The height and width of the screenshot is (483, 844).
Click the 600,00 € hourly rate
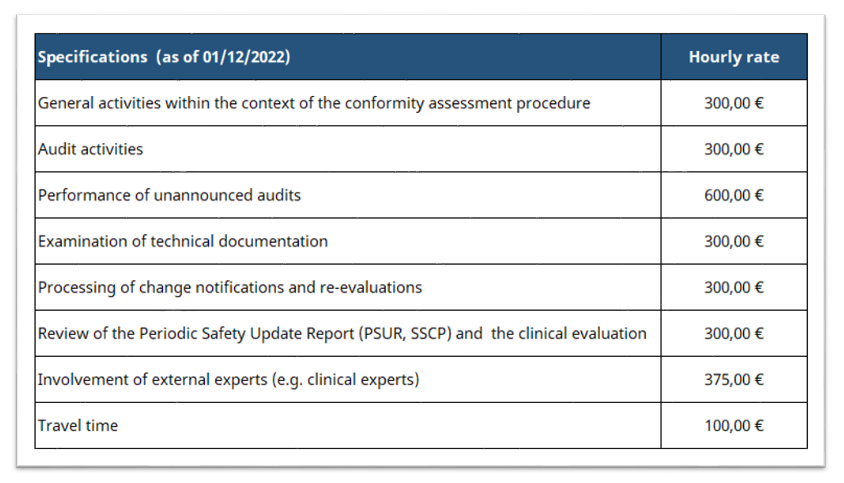click(733, 195)
